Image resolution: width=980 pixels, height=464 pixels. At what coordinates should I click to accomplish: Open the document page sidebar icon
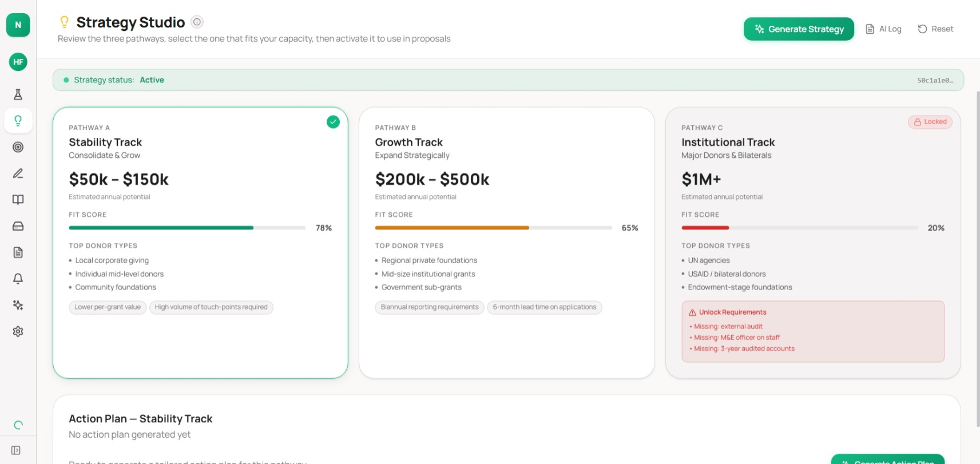click(18, 252)
